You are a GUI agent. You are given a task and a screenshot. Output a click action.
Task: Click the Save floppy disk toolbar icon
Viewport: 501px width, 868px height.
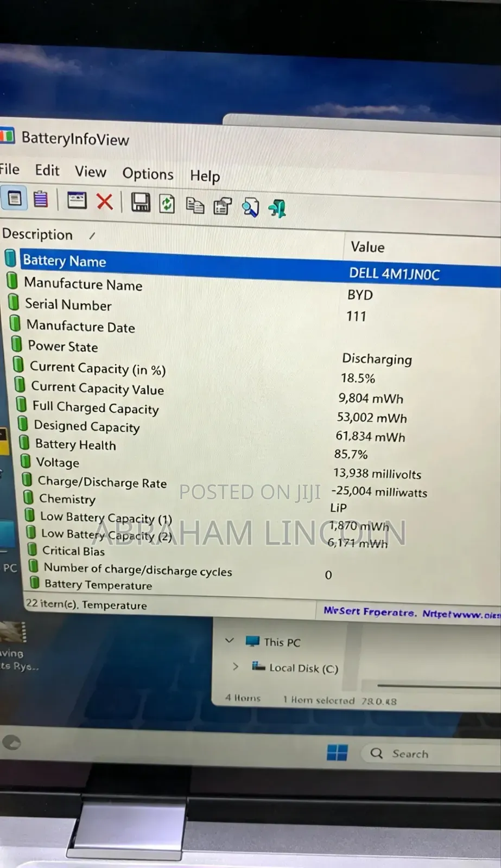click(x=141, y=203)
